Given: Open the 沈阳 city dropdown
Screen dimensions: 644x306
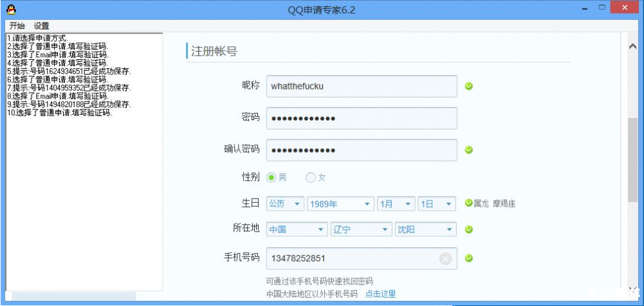Looking at the screenshot, I should pyautogui.click(x=425, y=229).
